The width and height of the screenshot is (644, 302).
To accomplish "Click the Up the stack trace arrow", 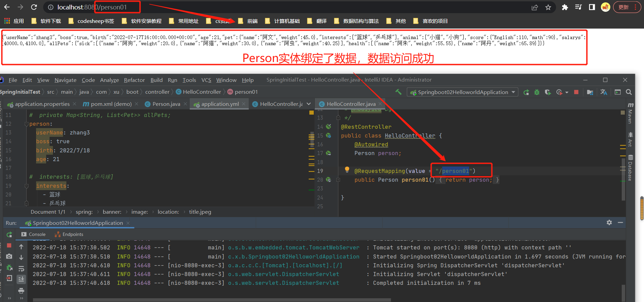I will point(21,247).
